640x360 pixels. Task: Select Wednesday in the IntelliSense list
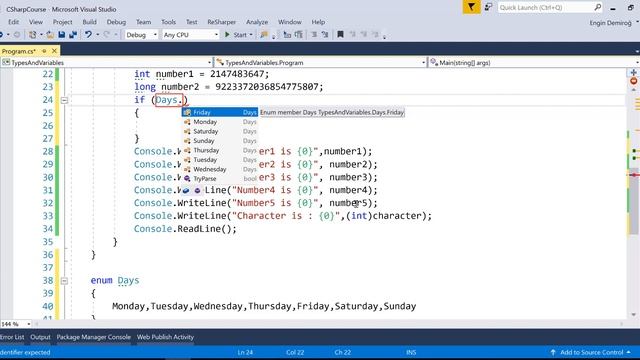coord(220,169)
